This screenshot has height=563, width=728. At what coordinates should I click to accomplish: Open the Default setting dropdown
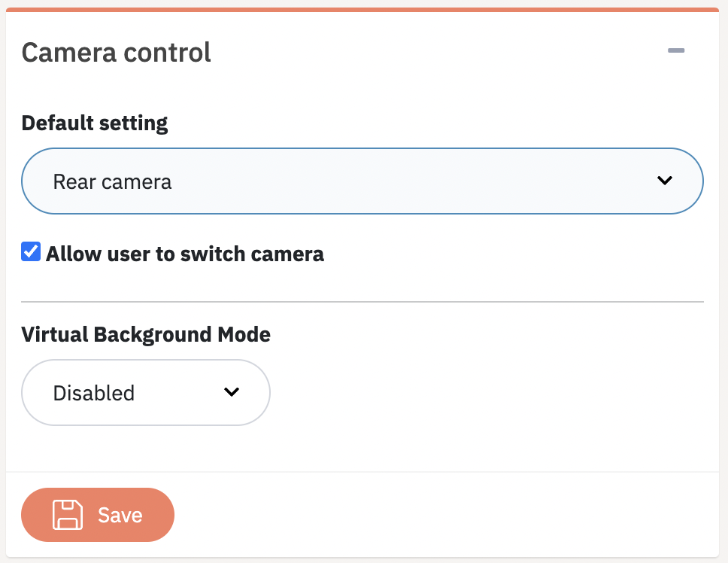pos(362,181)
